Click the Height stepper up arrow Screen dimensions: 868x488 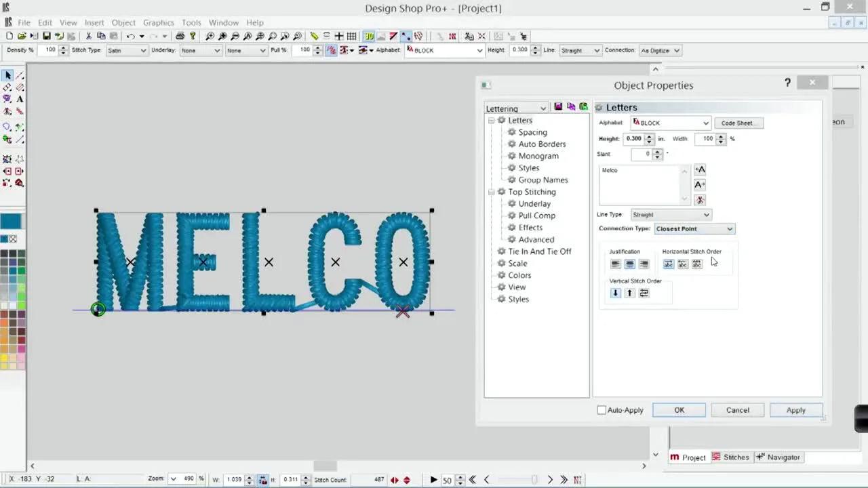click(649, 136)
